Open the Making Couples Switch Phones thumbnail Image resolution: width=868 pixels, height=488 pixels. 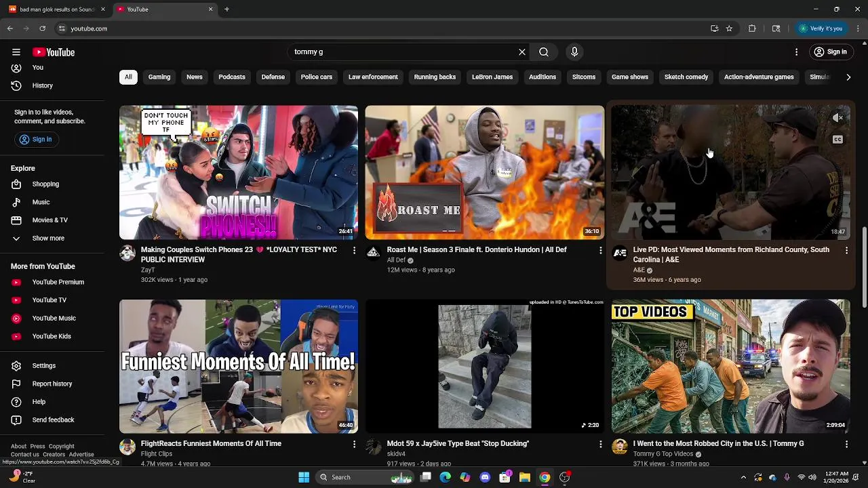coord(239,173)
